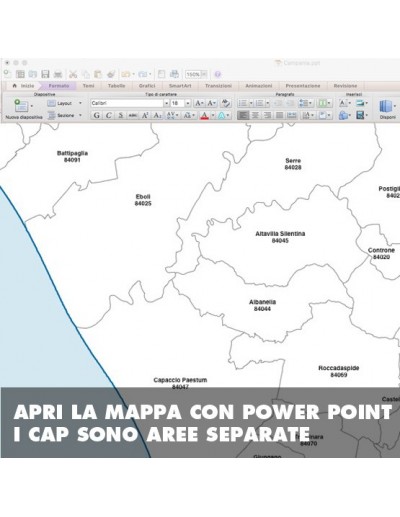Open Help via purple question mark icon
The height and width of the screenshot is (517, 400).
pos(218,74)
